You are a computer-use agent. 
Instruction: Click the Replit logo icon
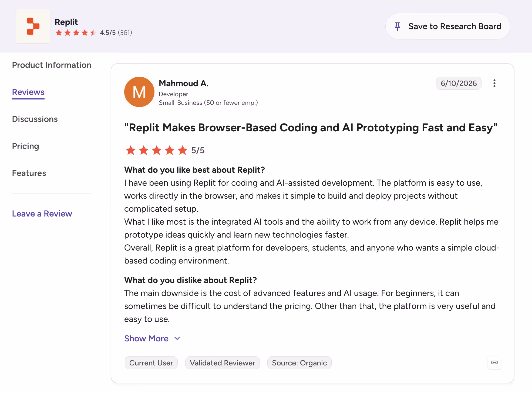[33, 26]
